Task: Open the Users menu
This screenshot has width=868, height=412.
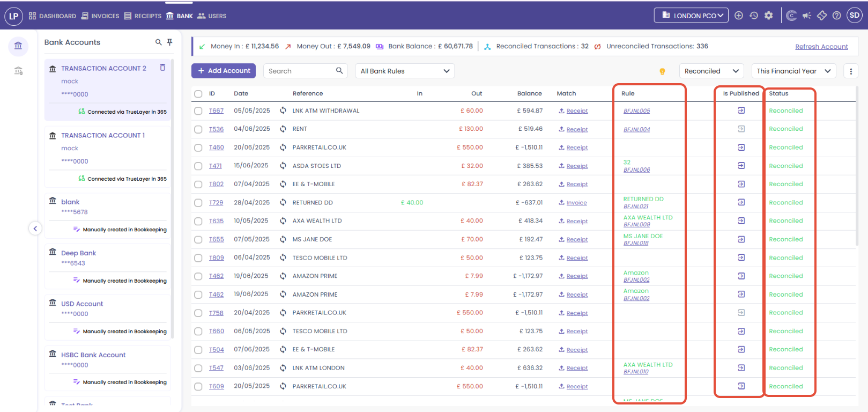Action: (x=212, y=16)
